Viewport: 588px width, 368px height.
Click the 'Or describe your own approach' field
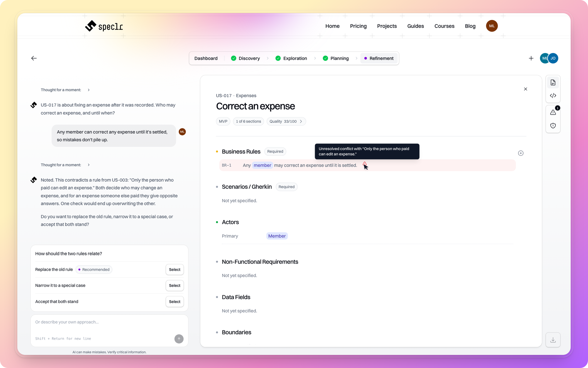pyautogui.click(x=109, y=330)
